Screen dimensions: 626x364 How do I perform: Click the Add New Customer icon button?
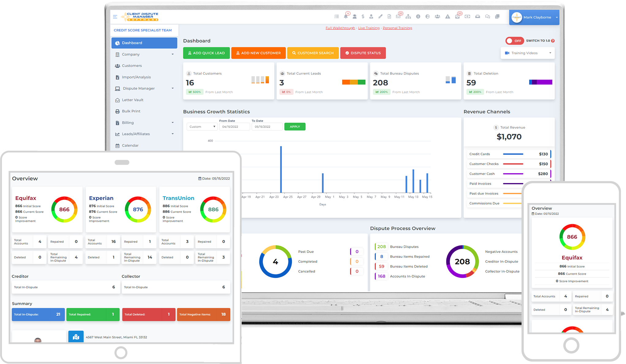tap(259, 53)
